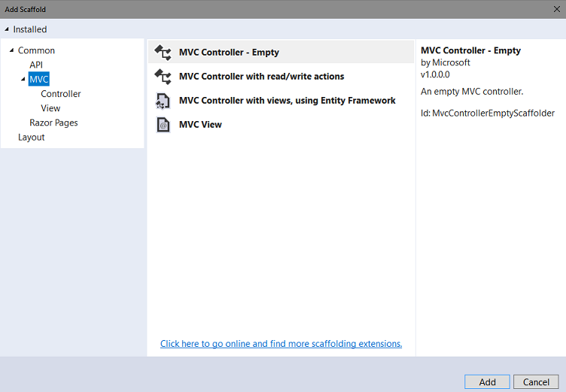Select API in the category tree
Screen dimensions: 566x392
(x=36, y=65)
